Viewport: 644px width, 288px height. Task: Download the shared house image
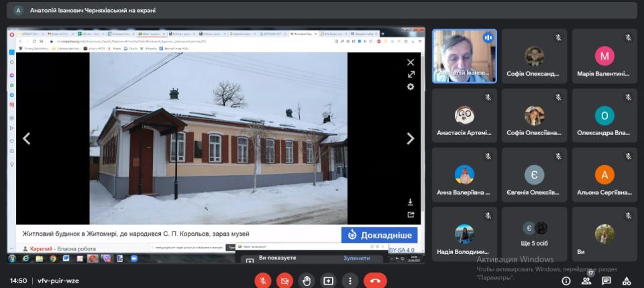pos(411,202)
